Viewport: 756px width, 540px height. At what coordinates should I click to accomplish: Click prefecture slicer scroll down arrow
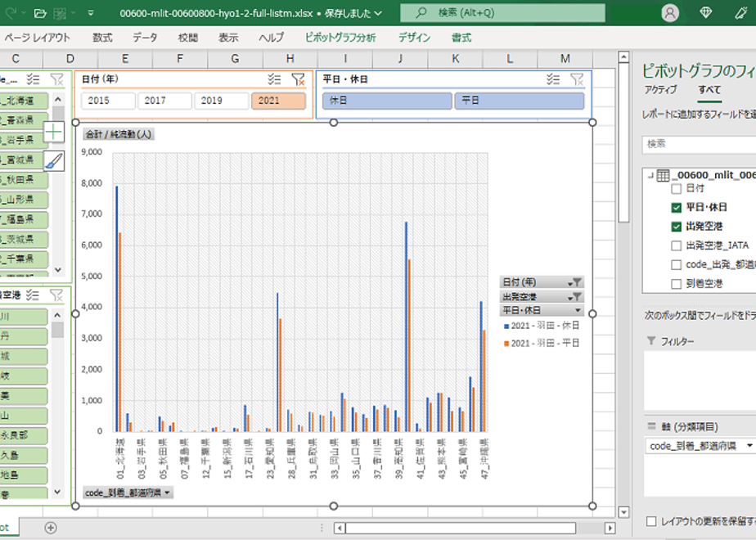(x=58, y=270)
